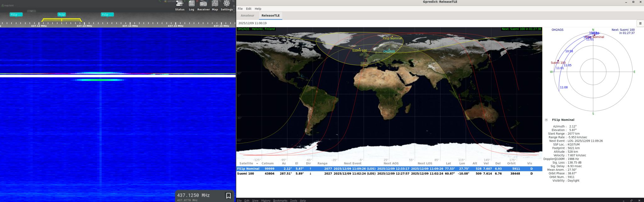The height and width of the screenshot is (202, 644).
Task: Open the Gpredict File menu
Action: [240, 9]
